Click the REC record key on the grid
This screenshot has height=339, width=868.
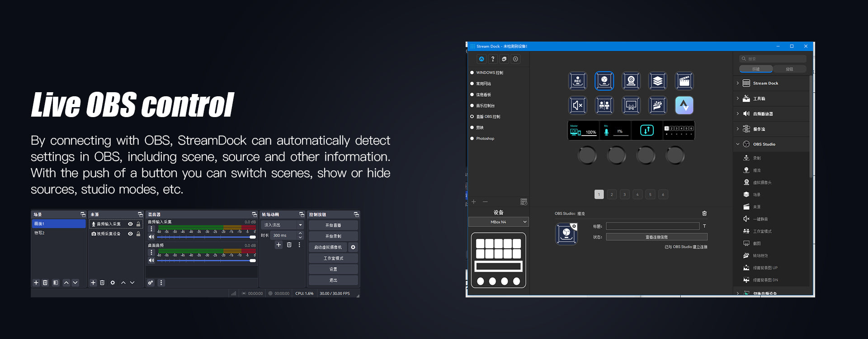click(577, 81)
